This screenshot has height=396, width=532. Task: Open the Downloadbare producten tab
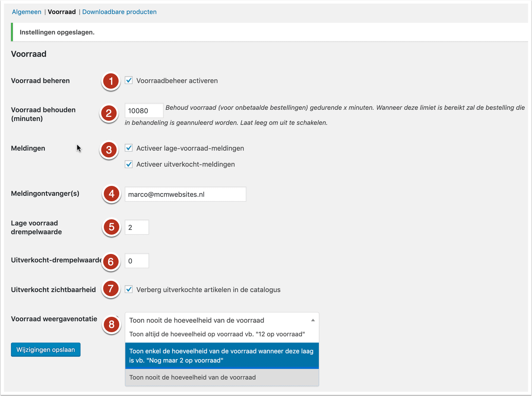(x=119, y=12)
